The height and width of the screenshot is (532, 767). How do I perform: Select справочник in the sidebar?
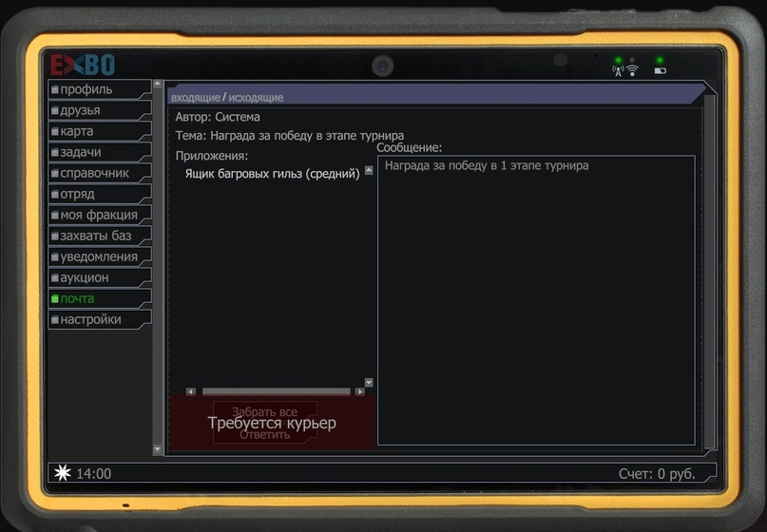pyautogui.click(x=100, y=173)
